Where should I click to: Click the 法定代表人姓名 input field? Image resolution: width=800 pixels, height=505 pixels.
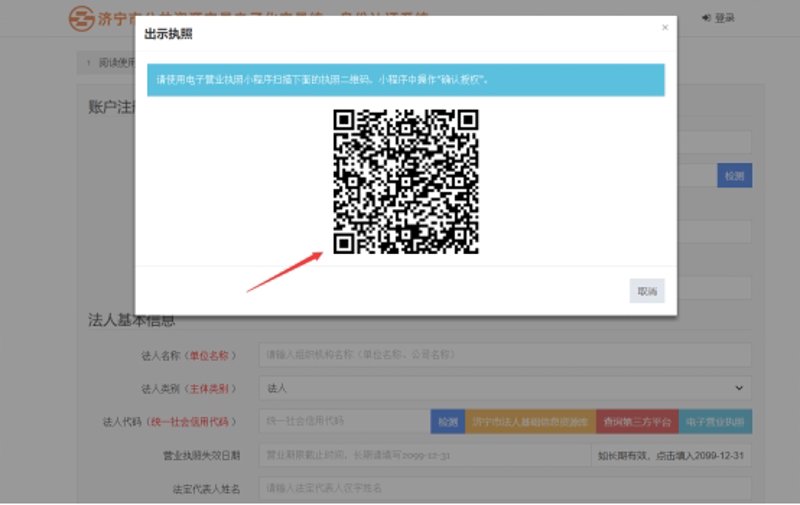pos(505,488)
